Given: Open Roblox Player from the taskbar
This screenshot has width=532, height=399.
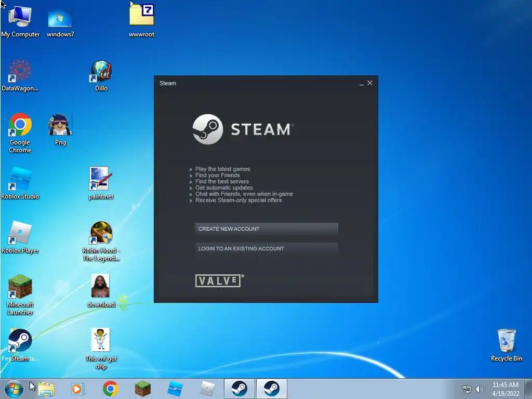Looking at the screenshot, I should 207,389.
